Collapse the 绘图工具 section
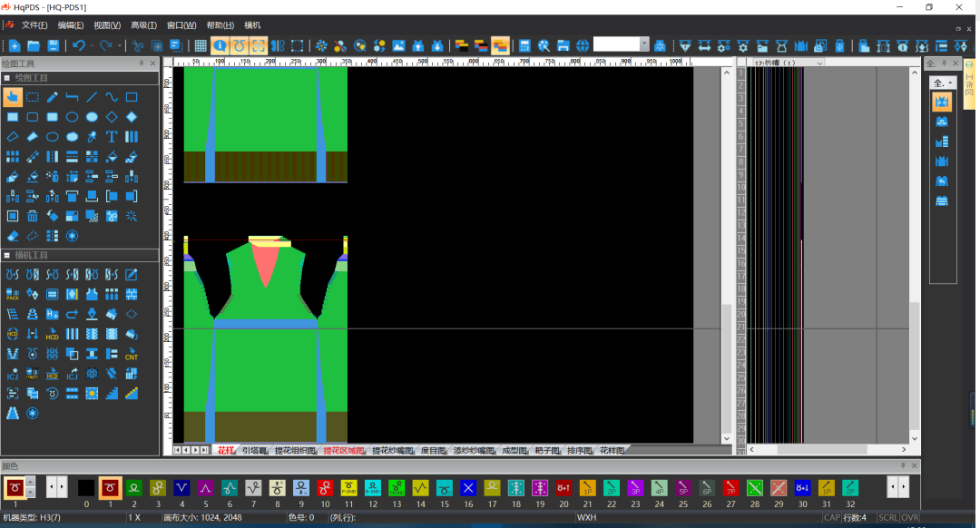Screen dimensions: 980x528 click(x=7, y=78)
